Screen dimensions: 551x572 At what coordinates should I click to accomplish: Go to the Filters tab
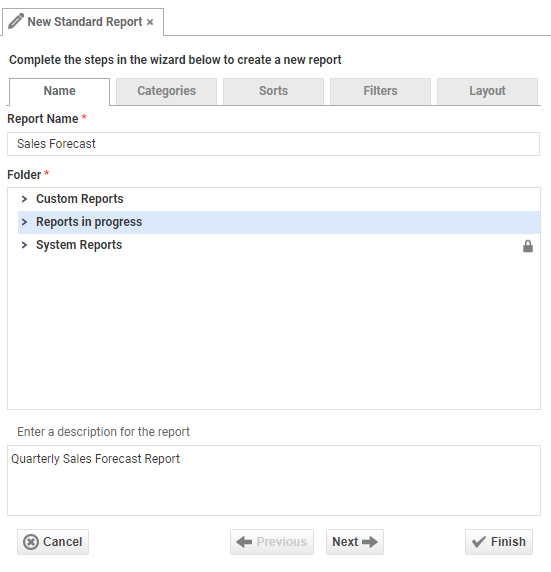380,91
